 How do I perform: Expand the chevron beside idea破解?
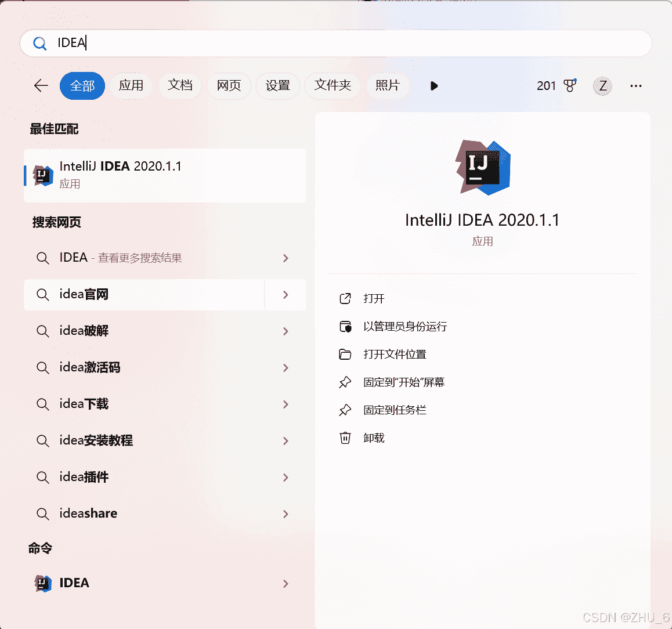286,331
